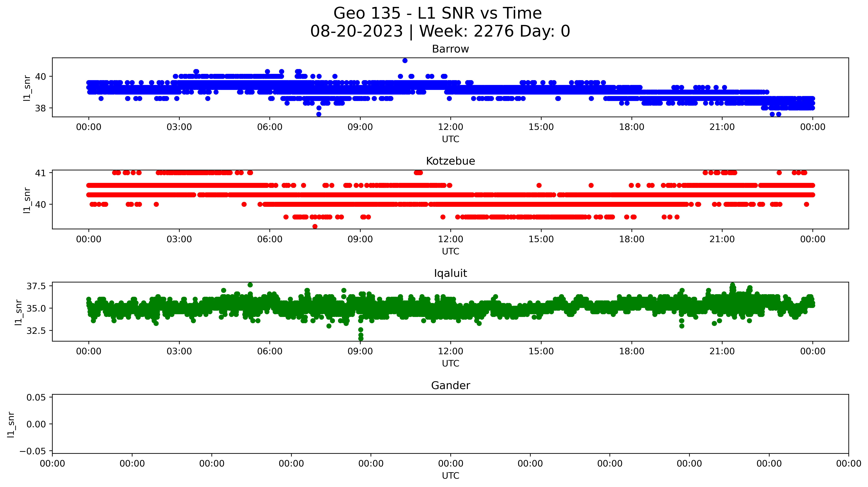868x487 pixels.
Task: Click the lowest green dot near 09:00 in Iqaluit
Action: (x=361, y=338)
